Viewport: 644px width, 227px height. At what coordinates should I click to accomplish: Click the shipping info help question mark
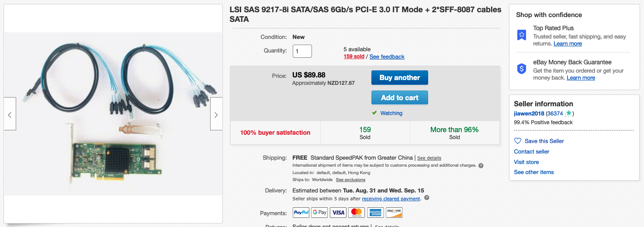click(x=481, y=165)
